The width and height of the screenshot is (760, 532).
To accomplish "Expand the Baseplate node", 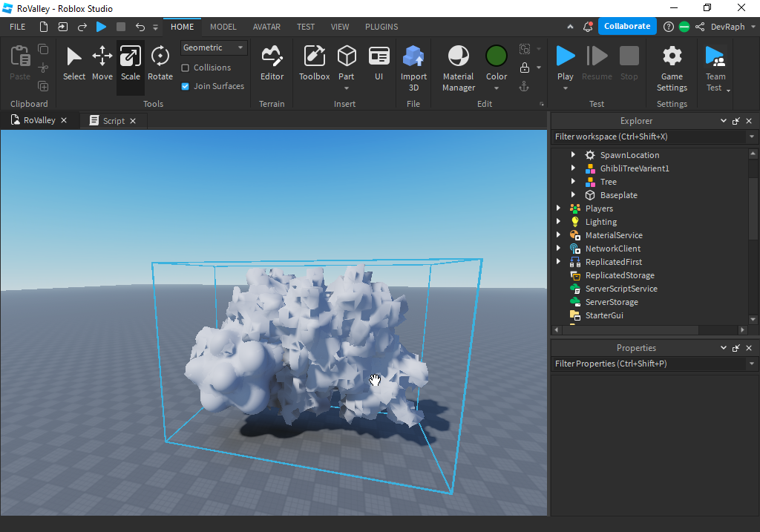I will click(x=573, y=195).
